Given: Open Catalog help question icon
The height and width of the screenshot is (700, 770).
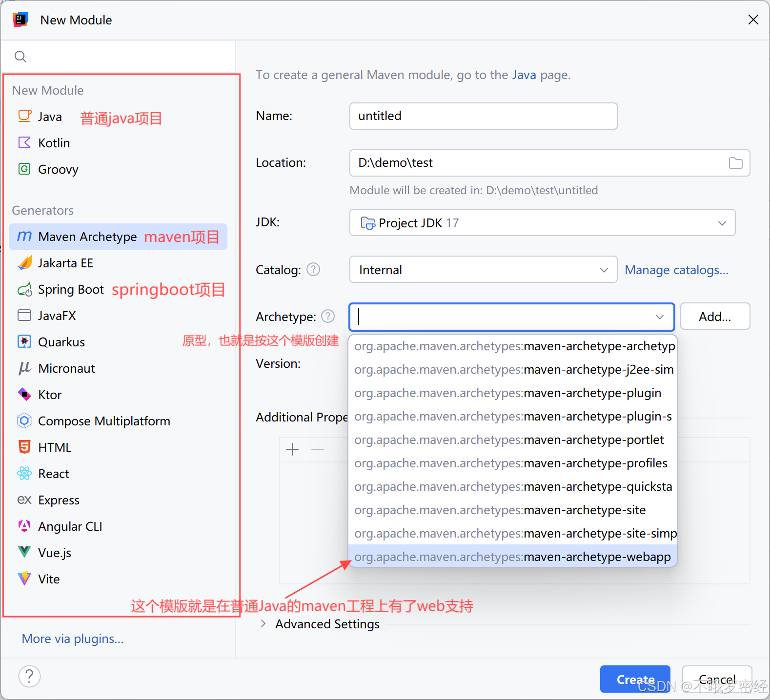Looking at the screenshot, I should point(313,269).
